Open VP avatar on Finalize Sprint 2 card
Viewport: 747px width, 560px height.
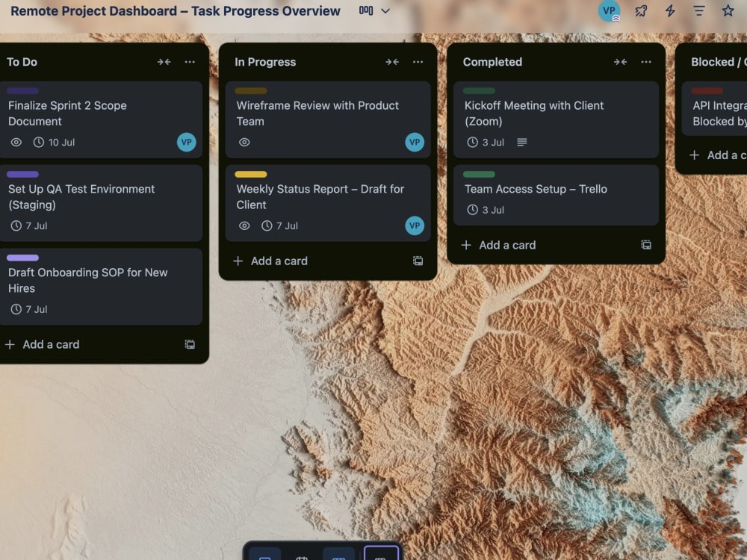click(x=186, y=142)
